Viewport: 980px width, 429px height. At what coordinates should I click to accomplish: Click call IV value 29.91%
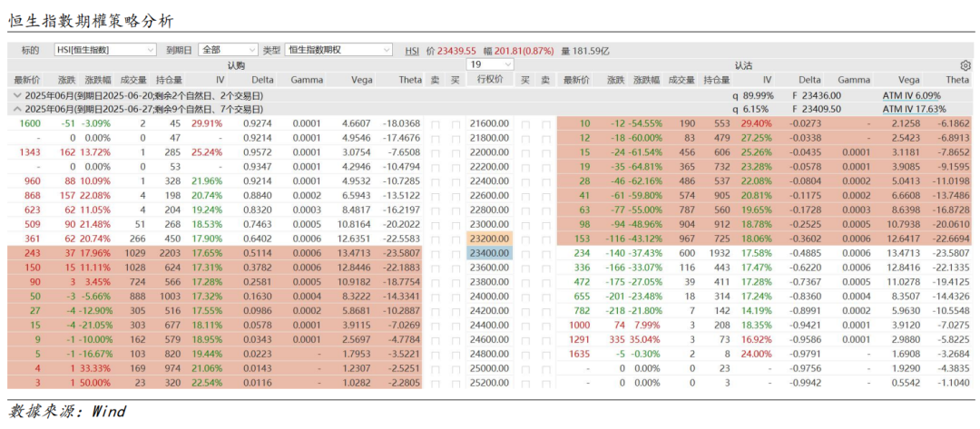point(208,125)
